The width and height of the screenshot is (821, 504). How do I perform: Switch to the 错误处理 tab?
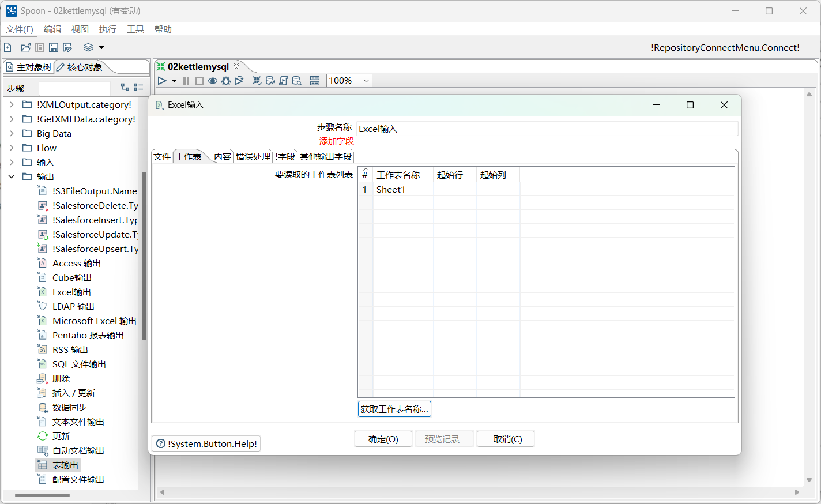253,156
